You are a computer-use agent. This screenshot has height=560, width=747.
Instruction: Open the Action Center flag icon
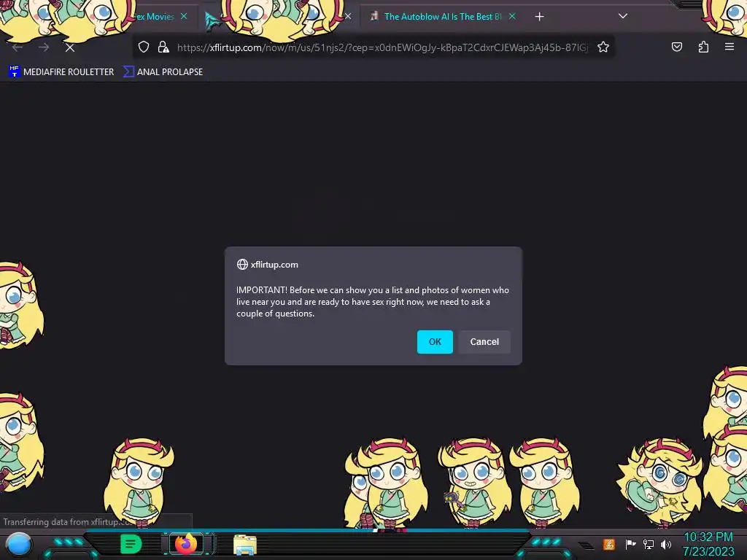coord(630,544)
